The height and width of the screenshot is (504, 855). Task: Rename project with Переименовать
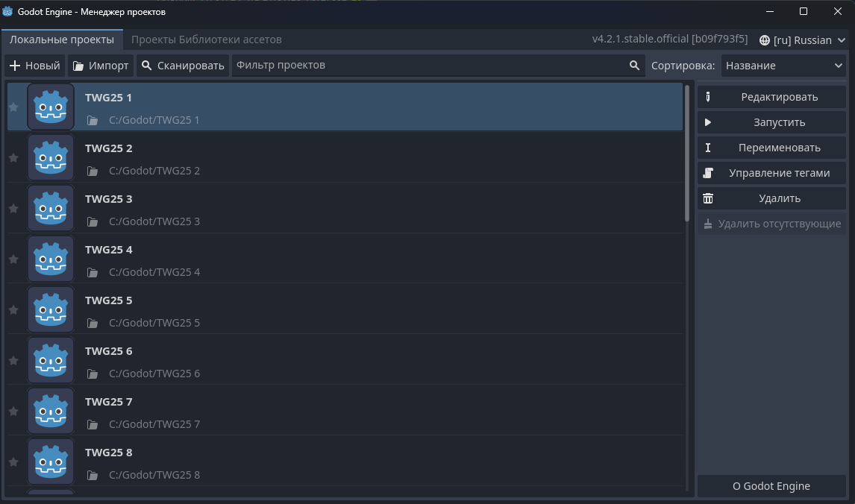(x=771, y=148)
